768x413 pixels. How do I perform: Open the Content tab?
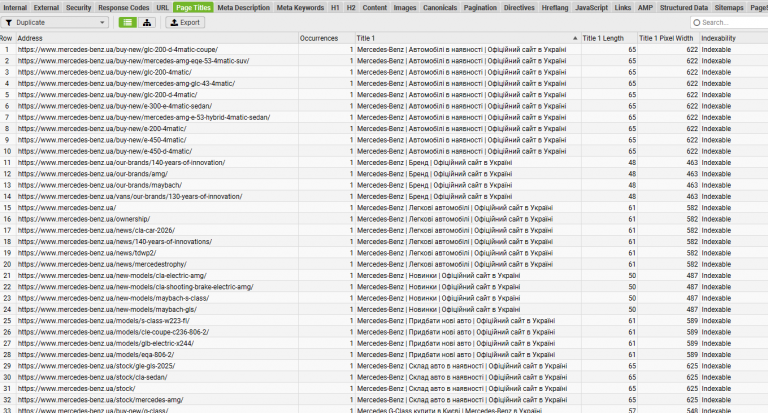pos(375,8)
